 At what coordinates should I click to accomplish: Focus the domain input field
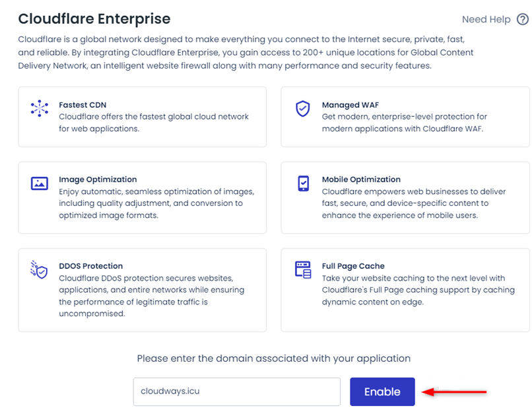pyautogui.click(x=237, y=392)
